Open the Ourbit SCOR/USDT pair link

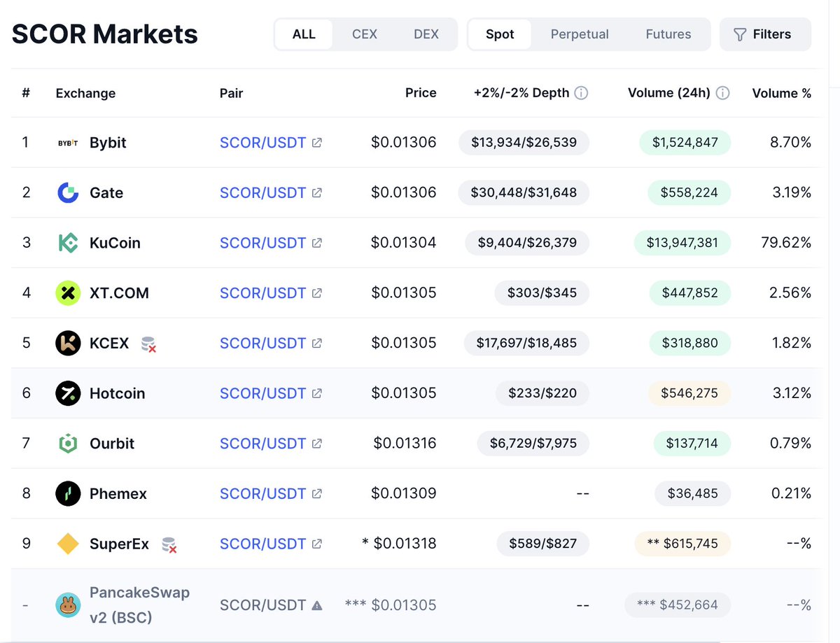(x=262, y=444)
